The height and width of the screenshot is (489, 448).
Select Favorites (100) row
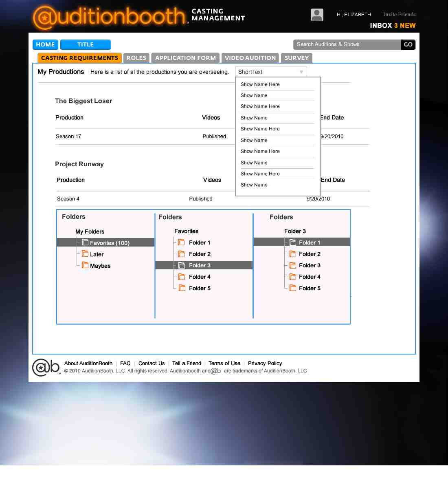pos(105,242)
